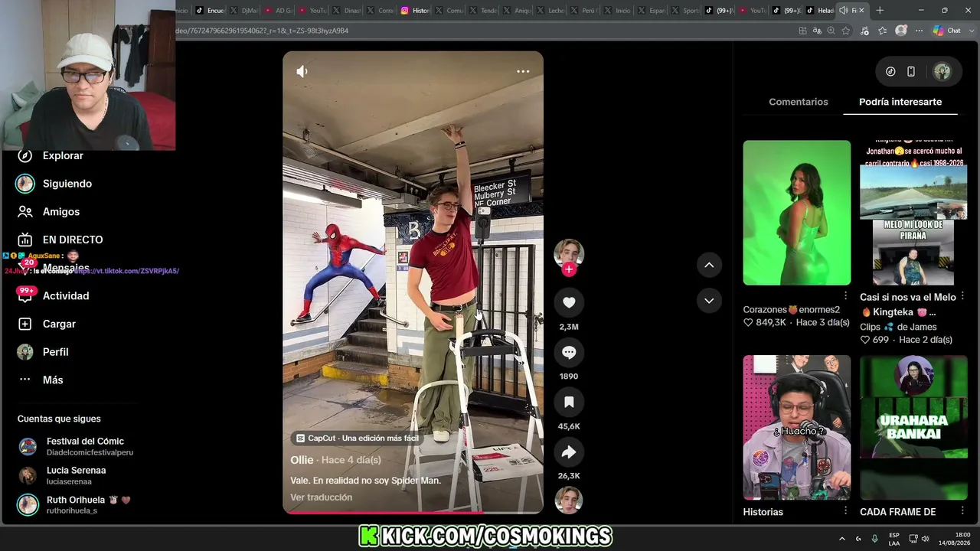Like the video with the heart icon

[x=569, y=302]
